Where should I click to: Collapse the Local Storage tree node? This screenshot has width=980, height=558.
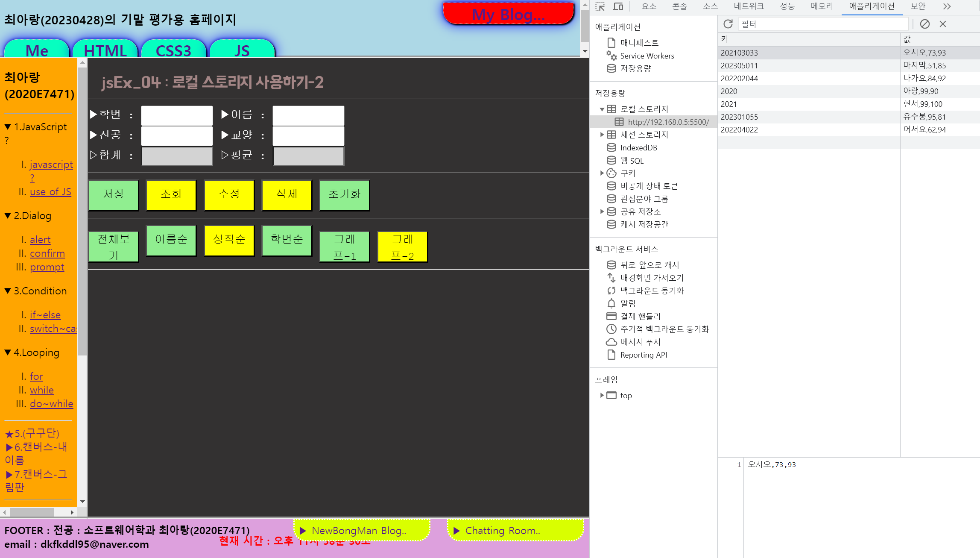pyautogui.click(x=602, y=109)
